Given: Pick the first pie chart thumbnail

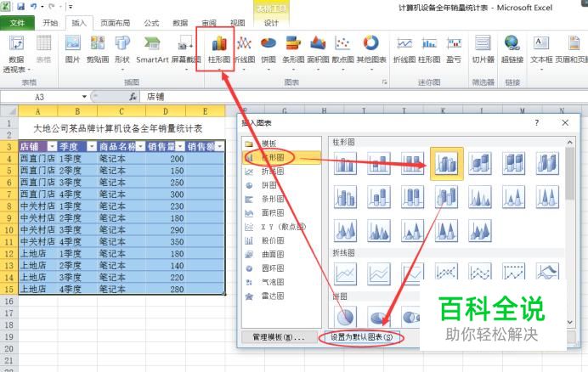Looking at the screenshot, I should pos(345,317).
